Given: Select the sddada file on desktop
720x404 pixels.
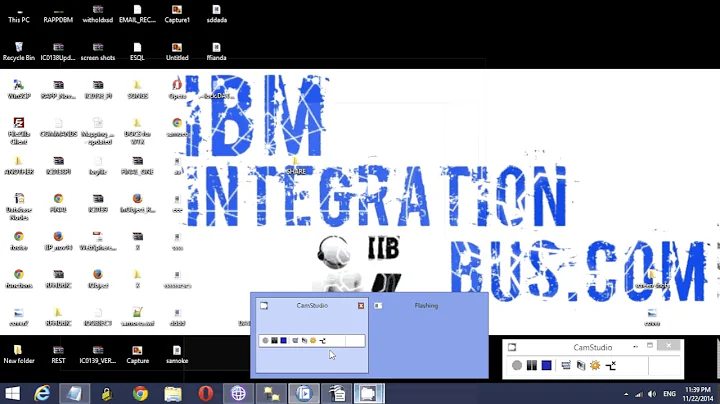Looking at the screenshot, I should [216, 14].
